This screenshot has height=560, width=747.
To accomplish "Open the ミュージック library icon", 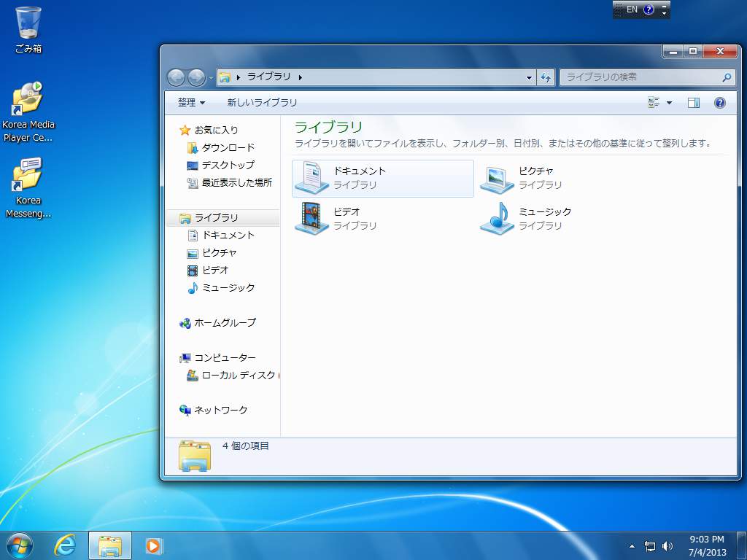I will click(498, 219).
